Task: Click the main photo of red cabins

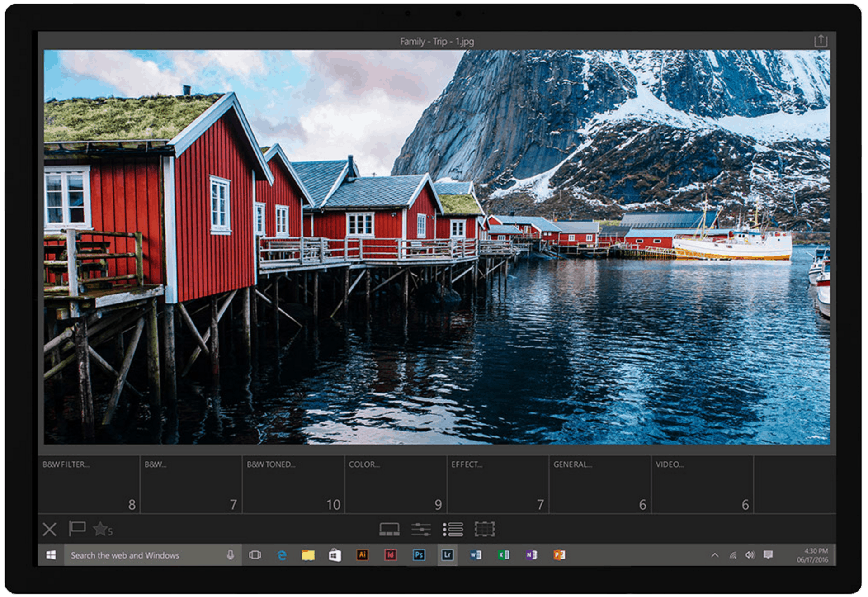Action: [437, 247]
